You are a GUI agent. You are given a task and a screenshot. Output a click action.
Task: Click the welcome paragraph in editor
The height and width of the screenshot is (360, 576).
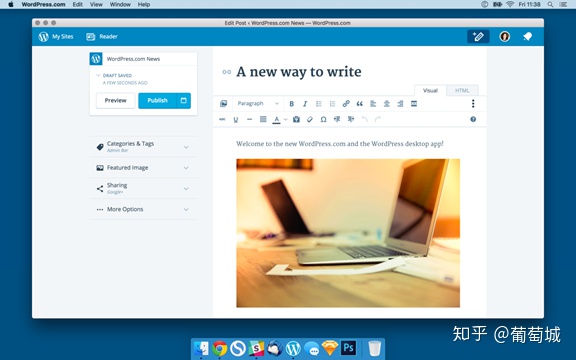tap(340, 144)
